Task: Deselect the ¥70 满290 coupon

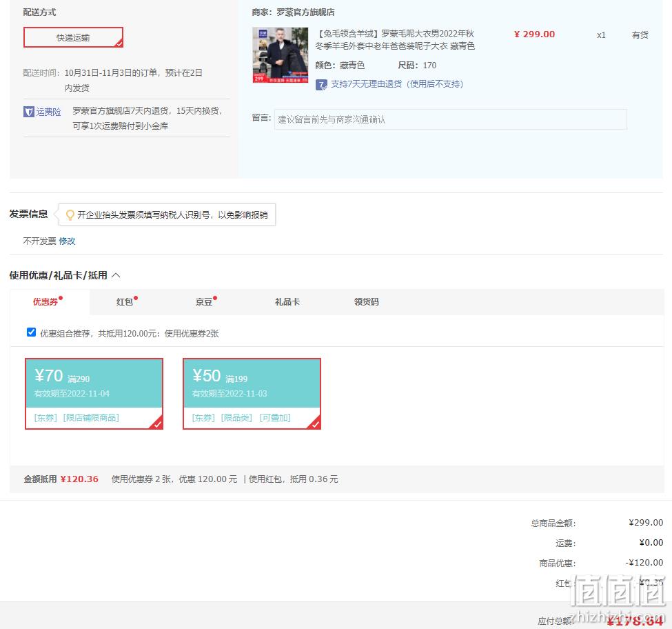Action: click(x=94, y=394)
